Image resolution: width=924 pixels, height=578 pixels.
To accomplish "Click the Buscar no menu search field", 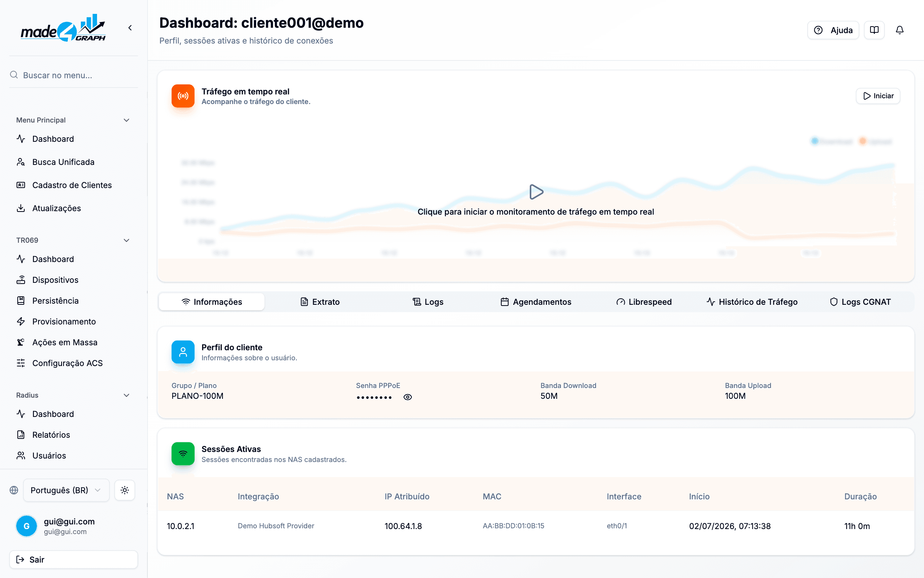I will pos(74,75).
